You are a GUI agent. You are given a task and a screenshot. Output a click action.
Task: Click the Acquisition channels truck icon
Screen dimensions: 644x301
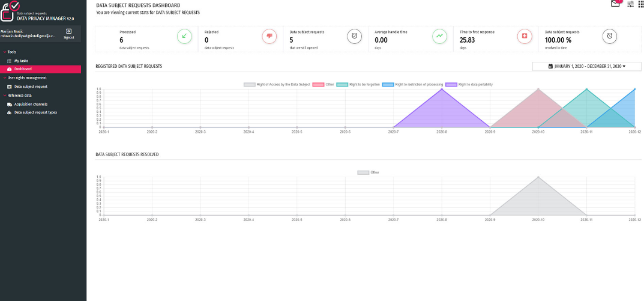[x=10, y=105]
